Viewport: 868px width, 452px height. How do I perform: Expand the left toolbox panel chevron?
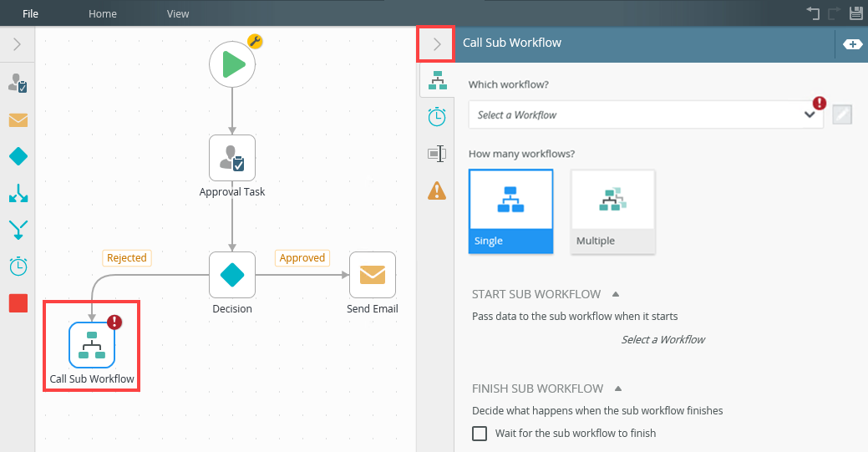click(18, 43)
